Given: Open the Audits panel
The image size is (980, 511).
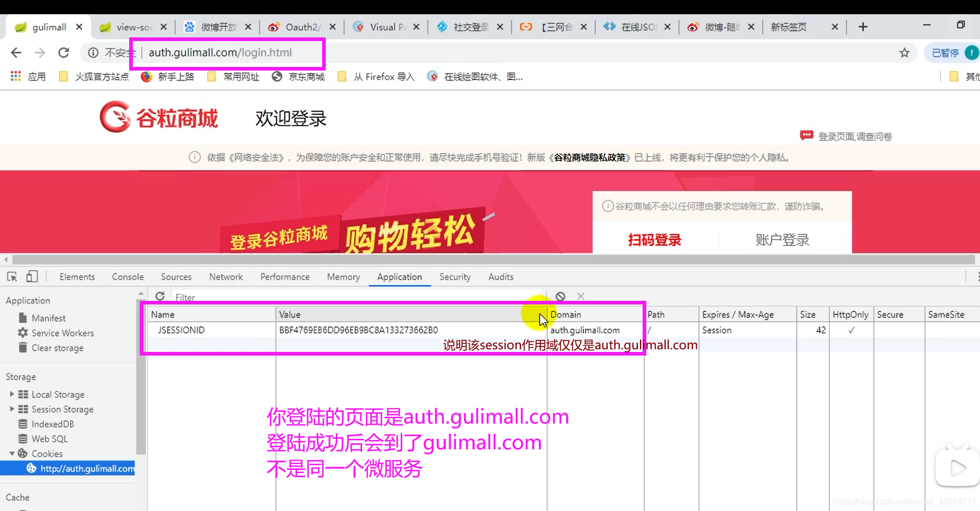Looking at the screenshot, I should click(x=501, y=277).
